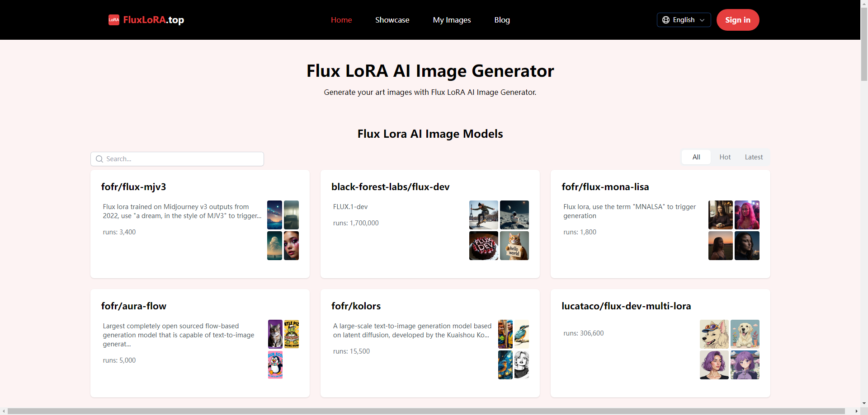868x415 pixels.
Task: View Mona Lisa classic portrait thumbnail
Action: click(x=721, y=215)
